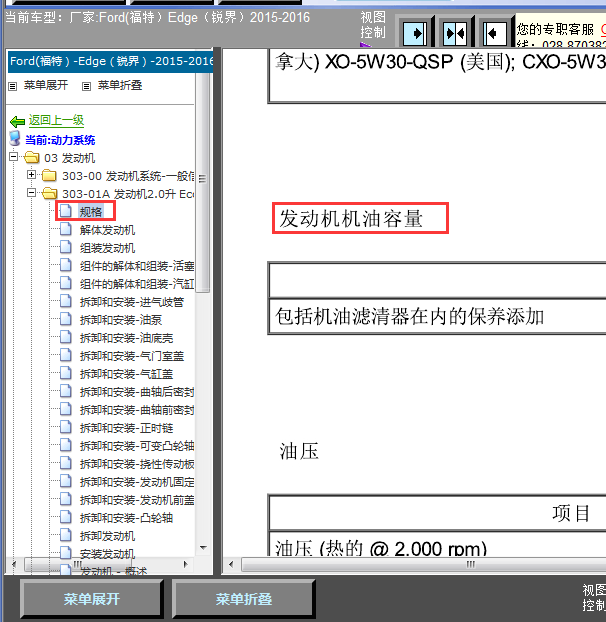Click the content pane horizontal scrollbar thumb

pos(424,564)
